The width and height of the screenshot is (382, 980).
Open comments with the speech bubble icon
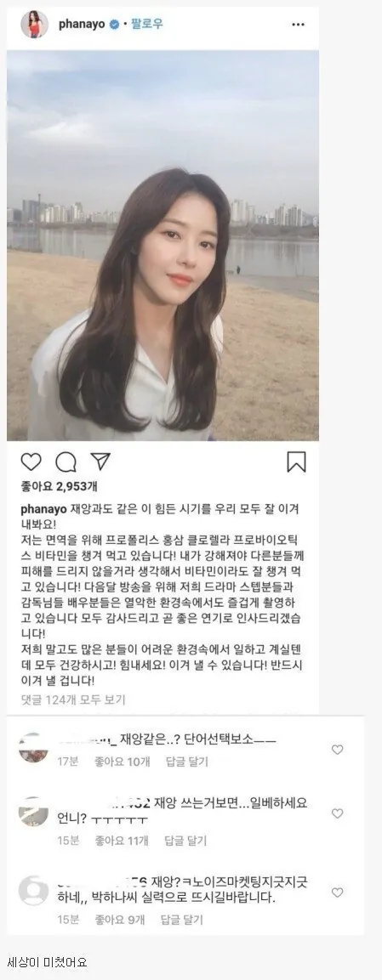pyautogui.click(x=66, y=462)
